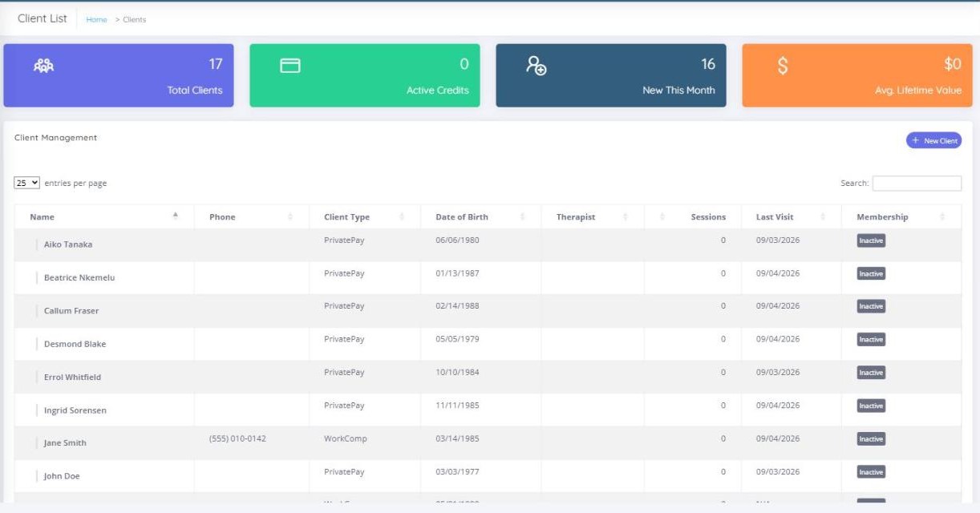
Task: Click date of birth 03/14/1985
Action: (x=457, y=438)
